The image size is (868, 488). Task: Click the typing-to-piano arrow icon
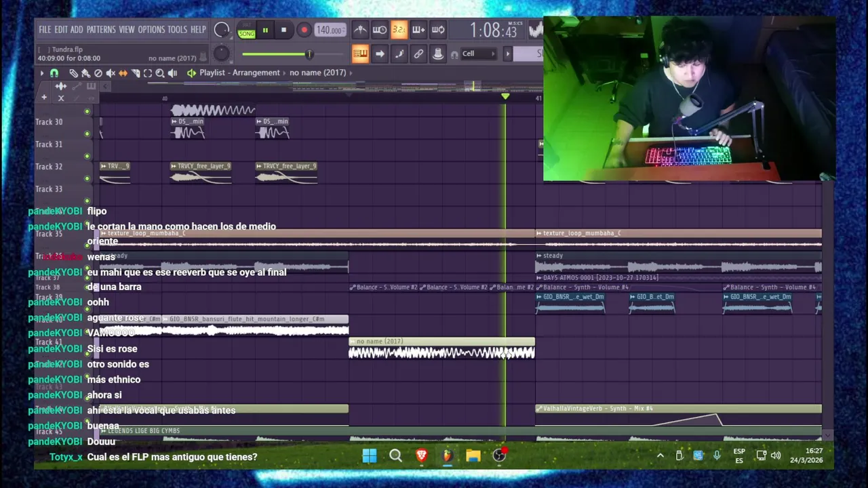point(380,54)
